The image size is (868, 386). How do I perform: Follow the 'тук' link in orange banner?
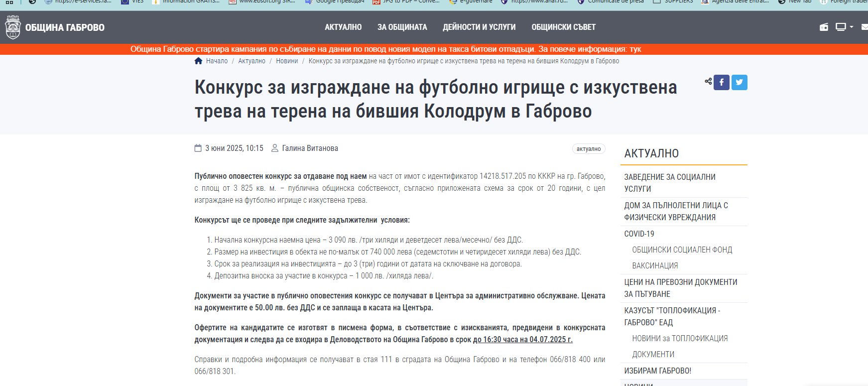click(x=635, y=49)
